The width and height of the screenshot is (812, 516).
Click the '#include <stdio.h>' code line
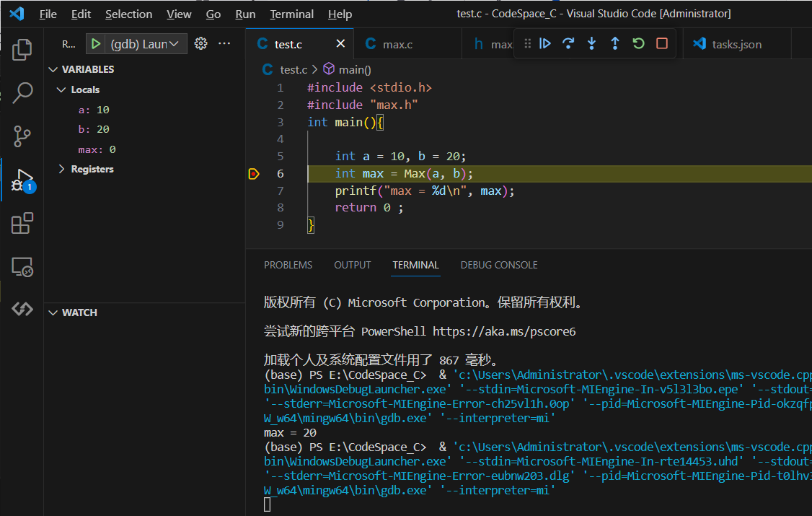click(x=369, y=87)
